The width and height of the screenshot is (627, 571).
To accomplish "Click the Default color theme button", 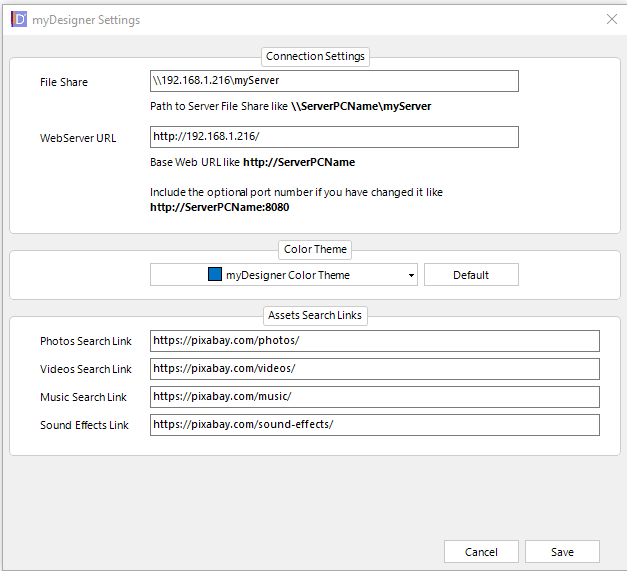I will tap(471, 275).
